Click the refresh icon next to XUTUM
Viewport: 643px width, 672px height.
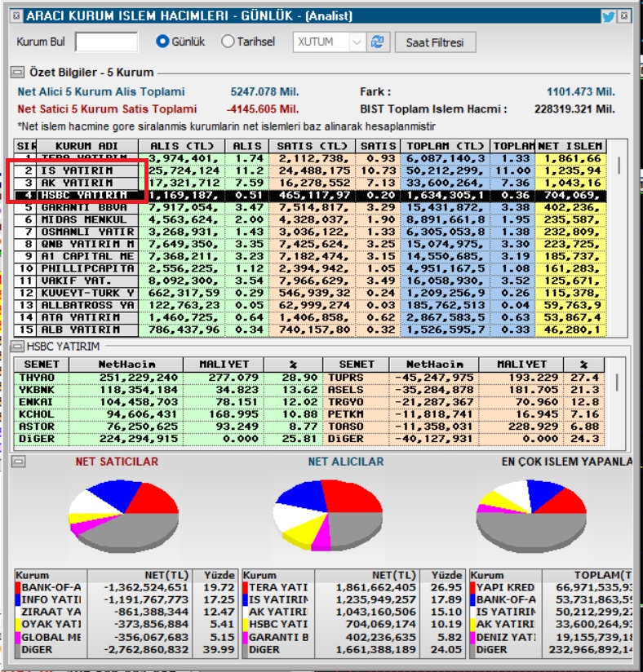[377, 42]
